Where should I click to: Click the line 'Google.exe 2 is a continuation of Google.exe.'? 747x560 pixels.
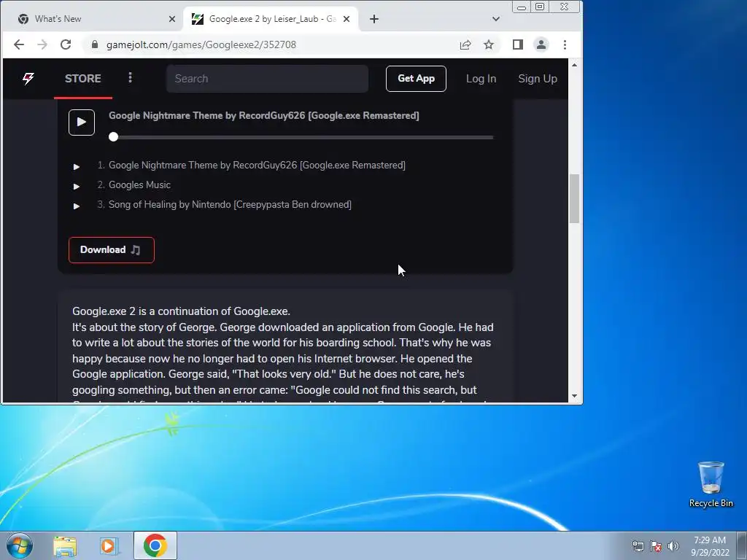pyautogui.click(x=181, y=311)
